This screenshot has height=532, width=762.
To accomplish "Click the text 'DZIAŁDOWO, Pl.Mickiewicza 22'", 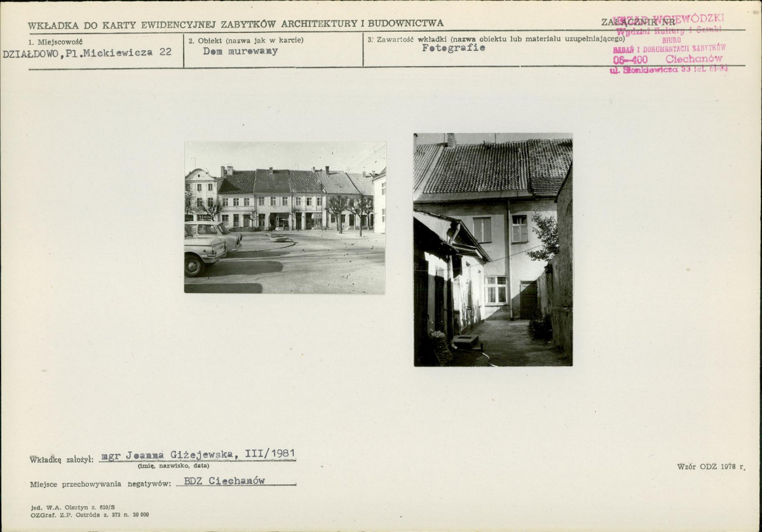I will click(87, 53).
